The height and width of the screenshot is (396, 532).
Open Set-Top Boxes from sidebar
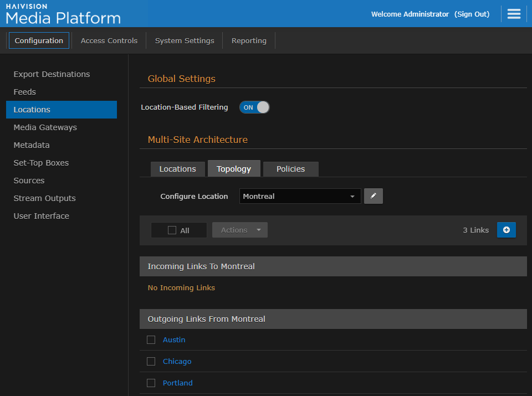(41, 163)
